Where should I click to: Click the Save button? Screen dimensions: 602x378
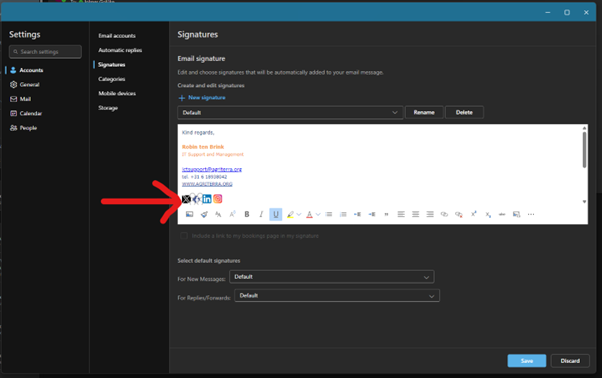527,361
